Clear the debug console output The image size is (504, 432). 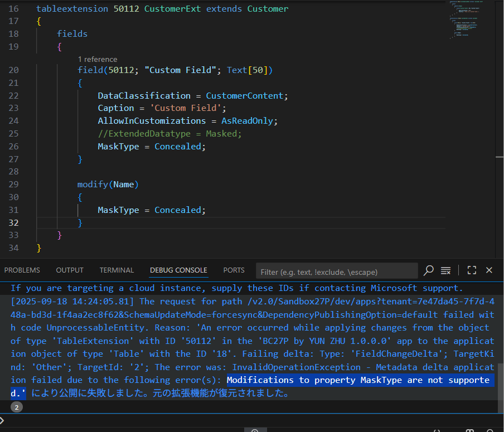click(x=445, y=270)
